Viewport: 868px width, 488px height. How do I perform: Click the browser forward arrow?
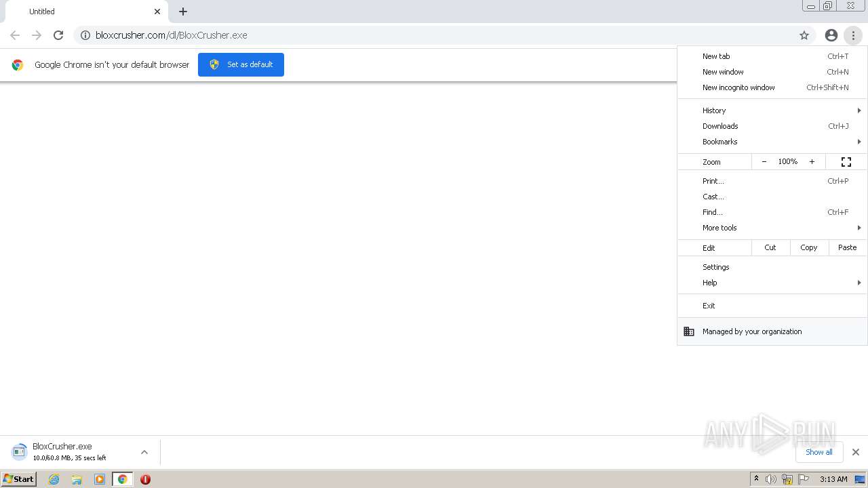37,35
